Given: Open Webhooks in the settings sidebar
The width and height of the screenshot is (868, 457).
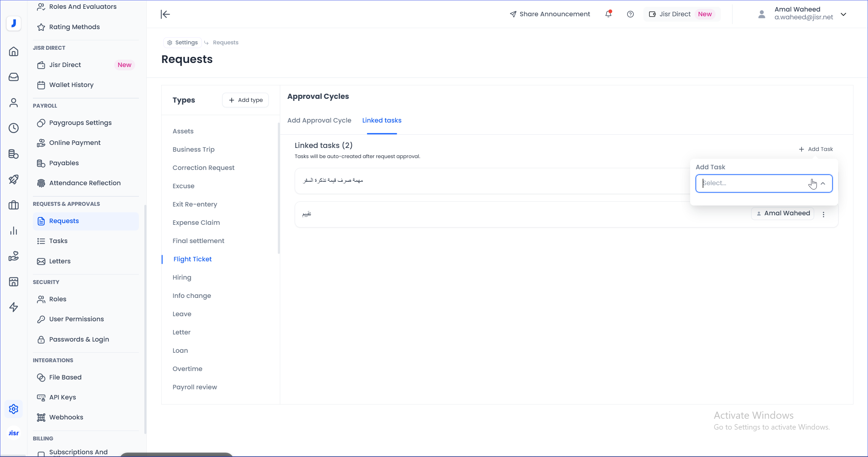Looking at the screenshot, I should click(66, 417).
